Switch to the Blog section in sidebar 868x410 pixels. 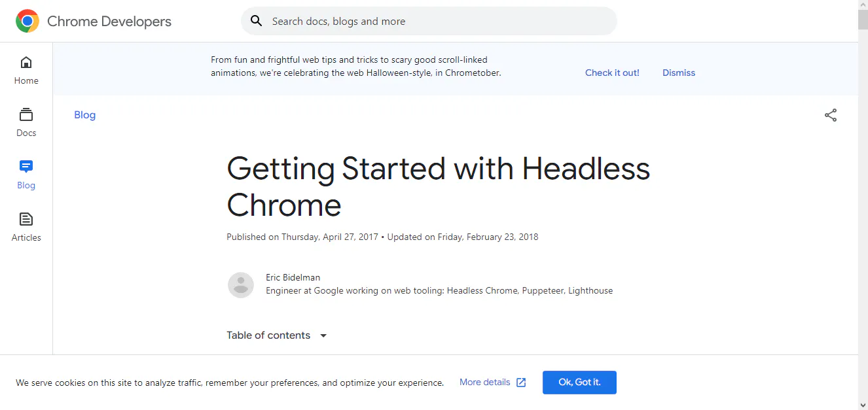(26, 175)
